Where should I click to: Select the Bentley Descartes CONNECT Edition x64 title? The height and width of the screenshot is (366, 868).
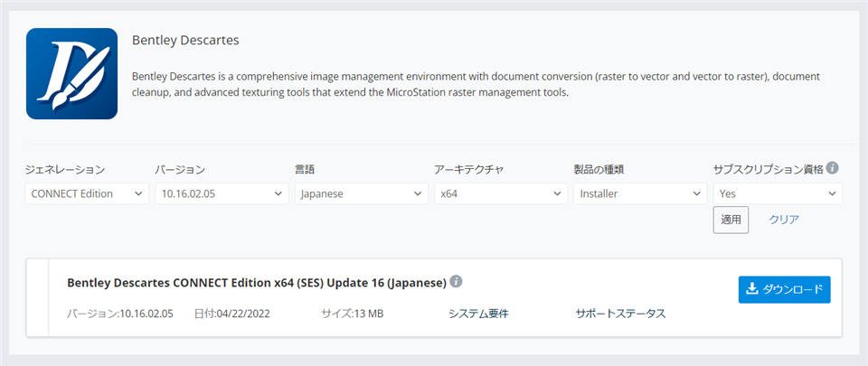tap(256, 283)
